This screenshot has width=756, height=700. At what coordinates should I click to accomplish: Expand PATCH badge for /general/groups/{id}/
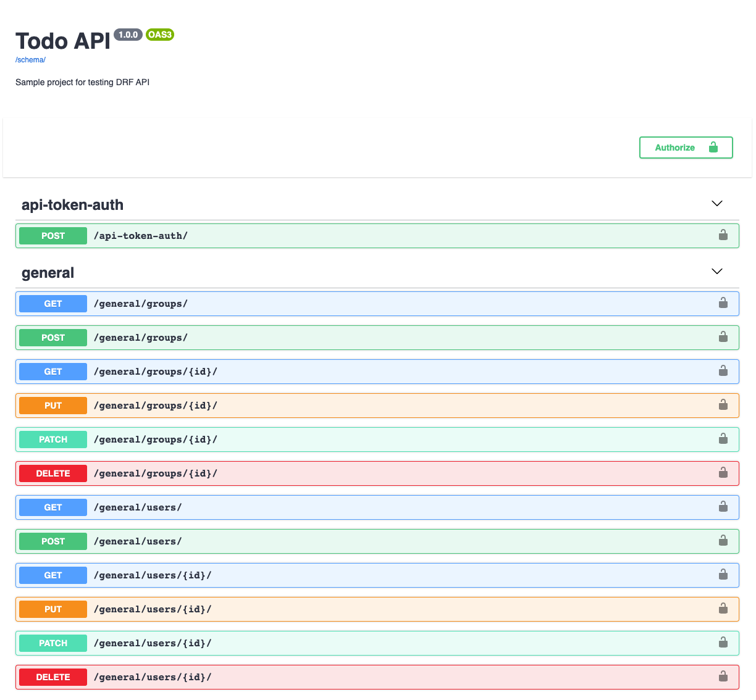(53, 440)
